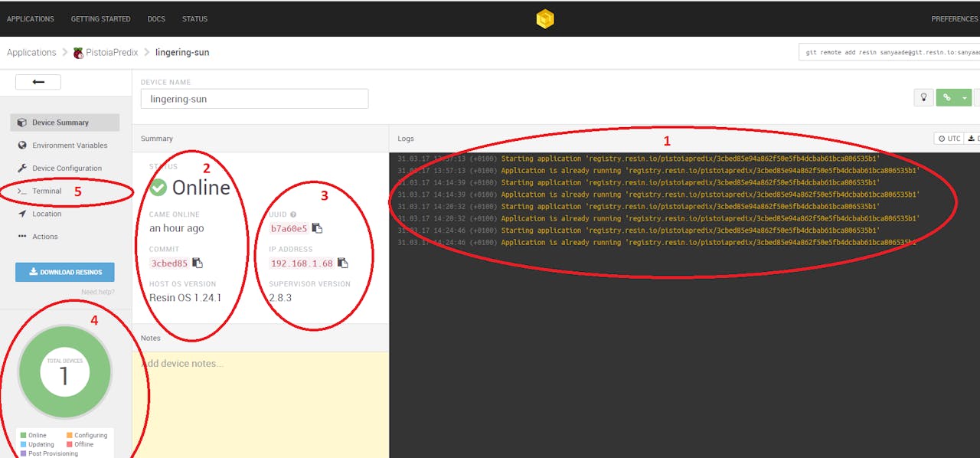The image size is (980, 458).
Task: Edit the device name field lingering-sun
Action: (x=254, y=99)
